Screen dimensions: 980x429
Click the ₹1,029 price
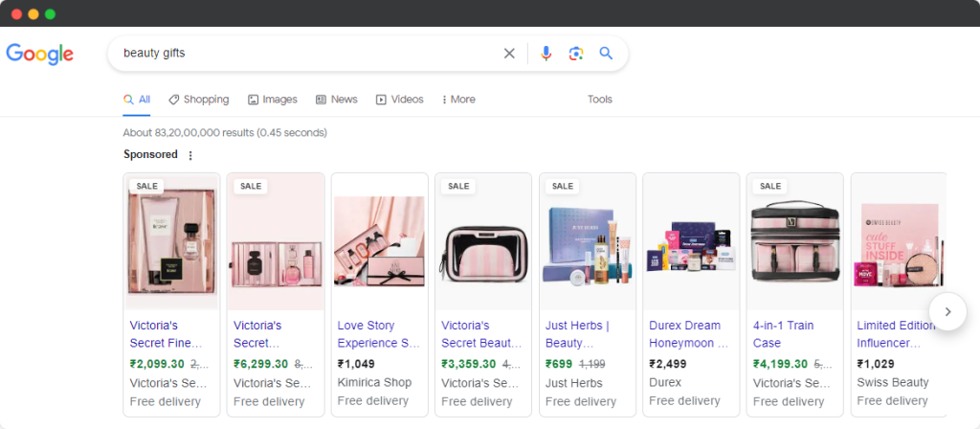(876, 364)
